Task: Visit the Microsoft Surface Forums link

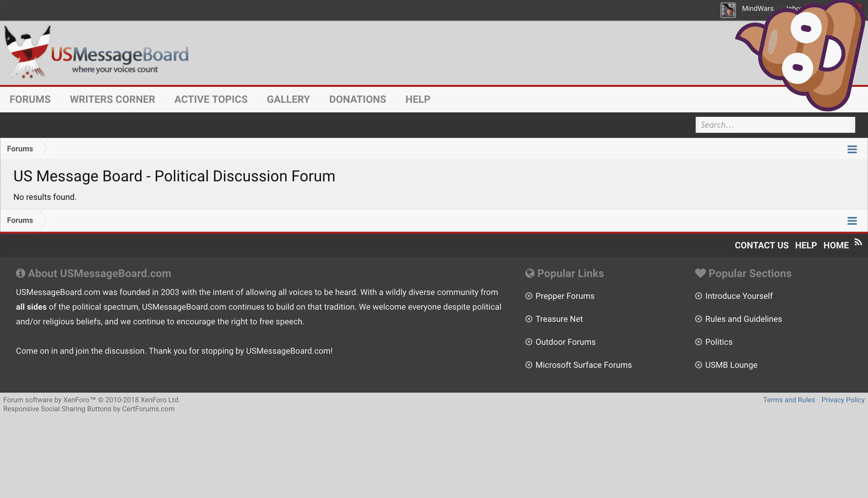Action: [x=583, y=365]
